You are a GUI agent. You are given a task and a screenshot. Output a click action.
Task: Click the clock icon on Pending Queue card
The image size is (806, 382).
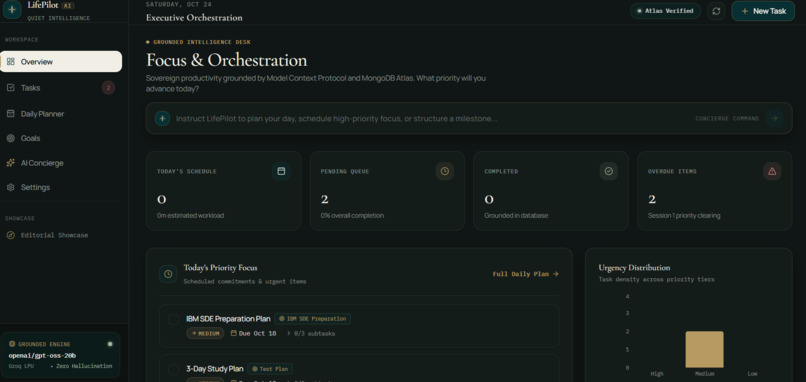click(x=445, y=171)
